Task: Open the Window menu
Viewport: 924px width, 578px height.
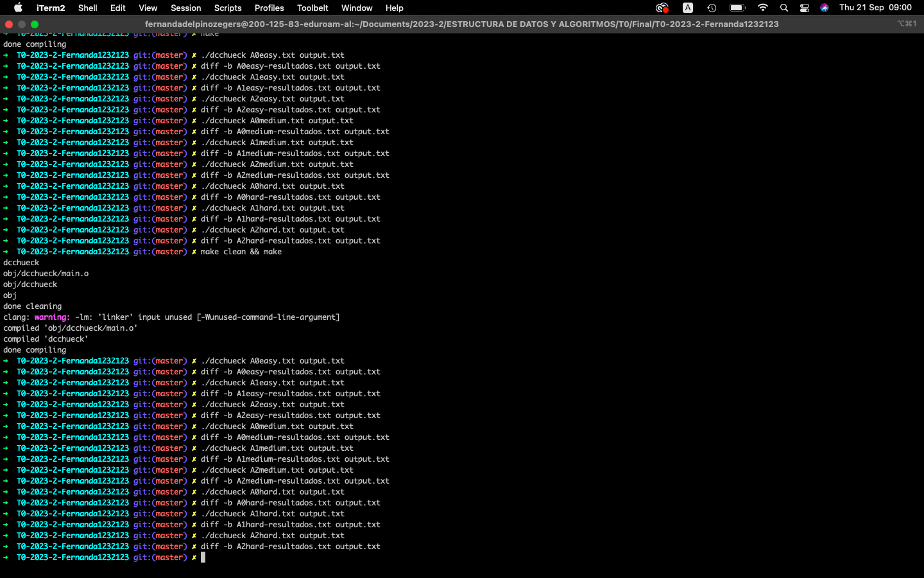Action: pos(356,8)
